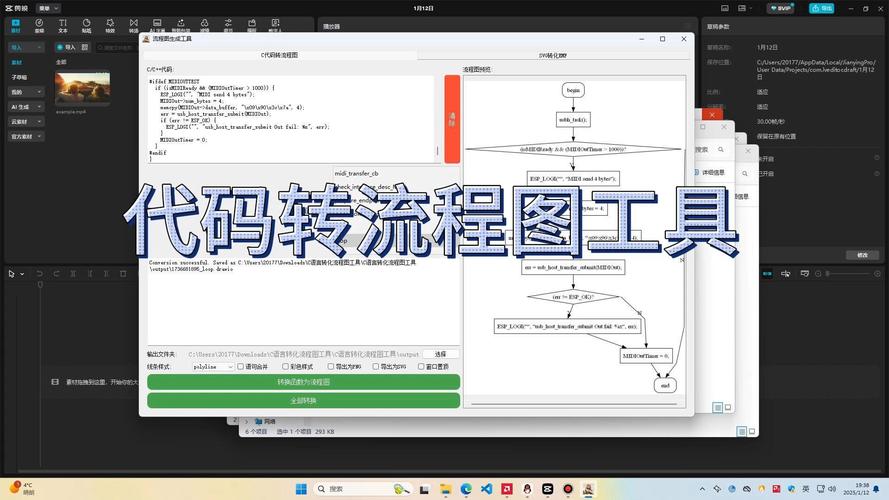Viewport: 889px width, 500px height.
Task: Open the Media tab in CapCut toolbar
Action: point(16,26)
